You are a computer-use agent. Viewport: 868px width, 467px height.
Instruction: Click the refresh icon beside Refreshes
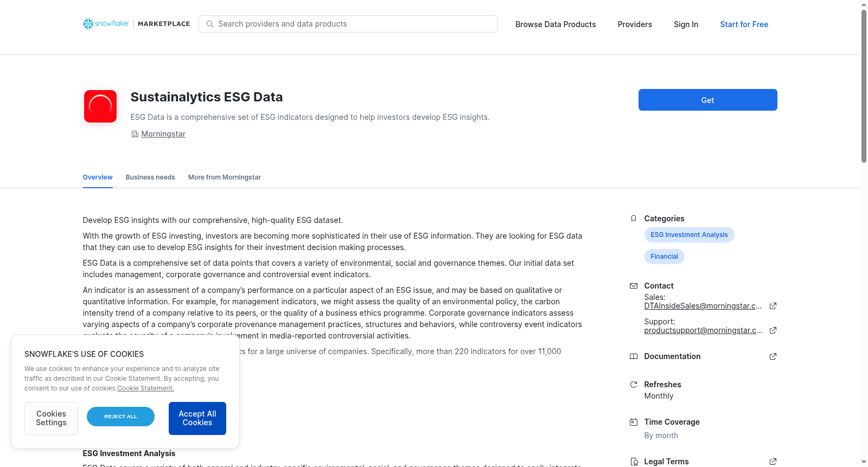point(634,385)
